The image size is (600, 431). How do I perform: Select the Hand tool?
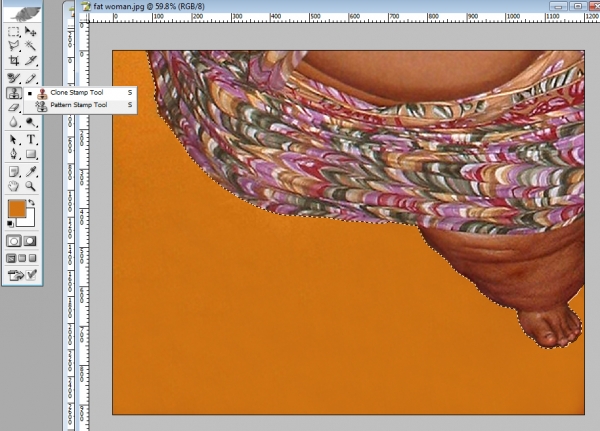tap(13, 186)
